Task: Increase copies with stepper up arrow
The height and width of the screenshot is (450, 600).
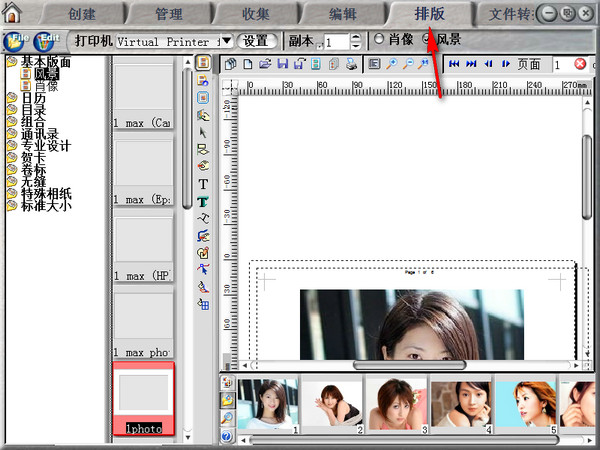Action: coord(355,36)
